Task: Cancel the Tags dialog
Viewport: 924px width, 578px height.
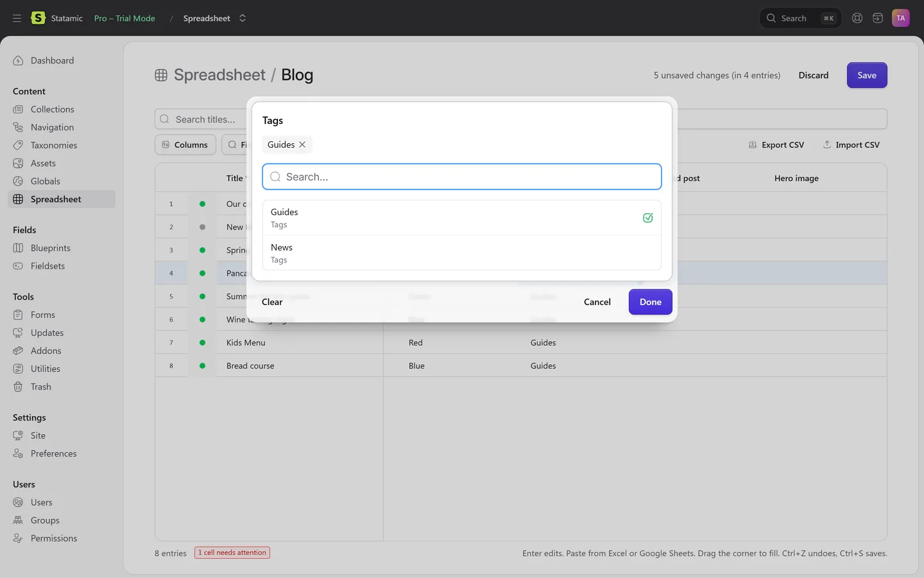Action: pyautogui.click(x=597, y=302)
